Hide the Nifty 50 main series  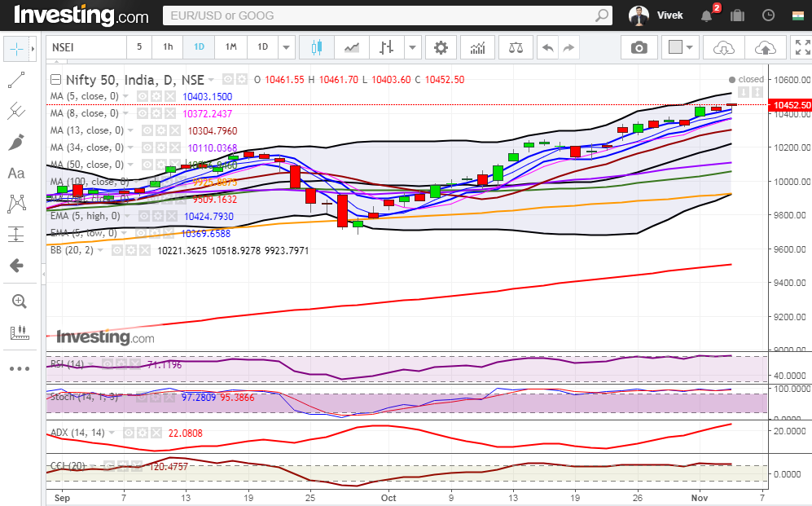point(228,79)
